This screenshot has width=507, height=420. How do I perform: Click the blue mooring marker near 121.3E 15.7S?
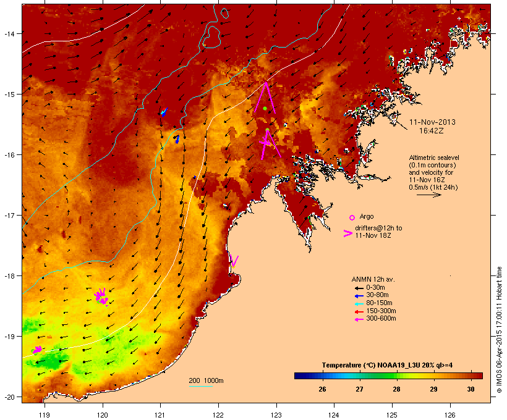pyautogui.click(x=177, y=139)
